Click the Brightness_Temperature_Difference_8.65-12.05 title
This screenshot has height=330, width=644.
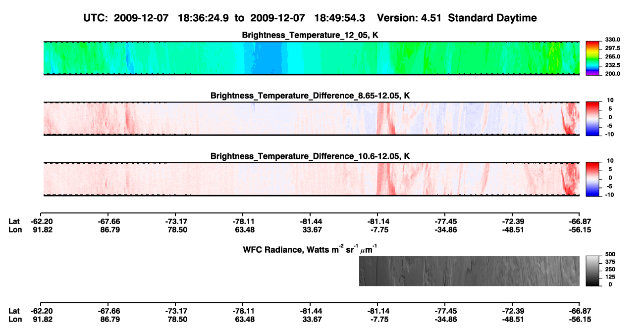point(311,95)
